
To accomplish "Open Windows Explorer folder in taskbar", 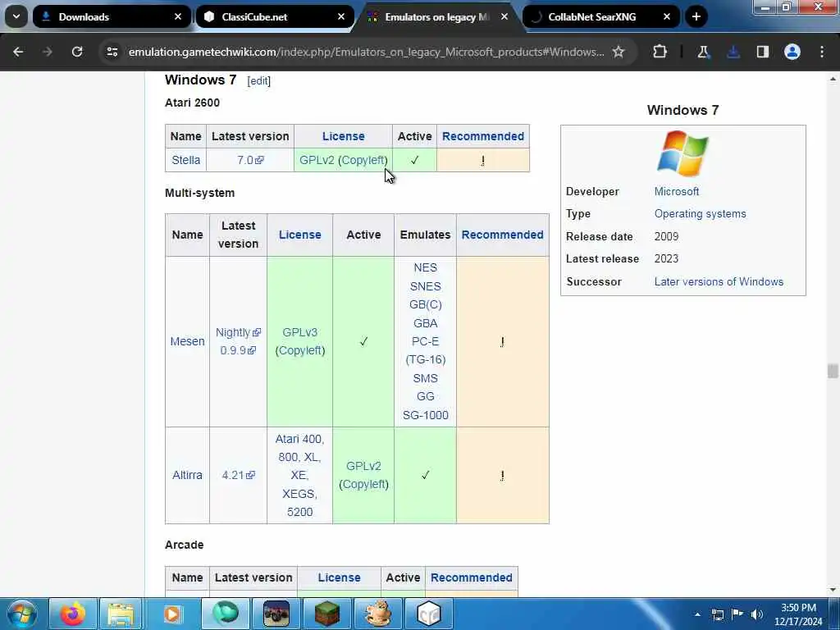I will click(x=121, y=614).
